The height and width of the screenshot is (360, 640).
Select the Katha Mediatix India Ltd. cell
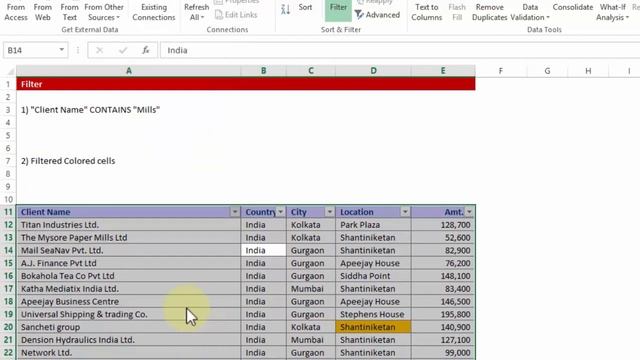coord(129,289)
